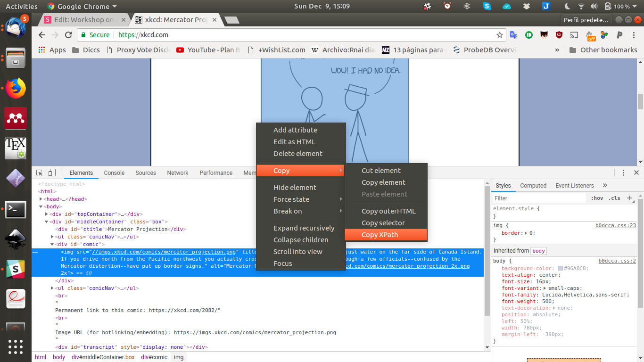Toggle the .cls class editor button
Image resolution: width=644 pixels, height=362 pixels.
[614, 198]
